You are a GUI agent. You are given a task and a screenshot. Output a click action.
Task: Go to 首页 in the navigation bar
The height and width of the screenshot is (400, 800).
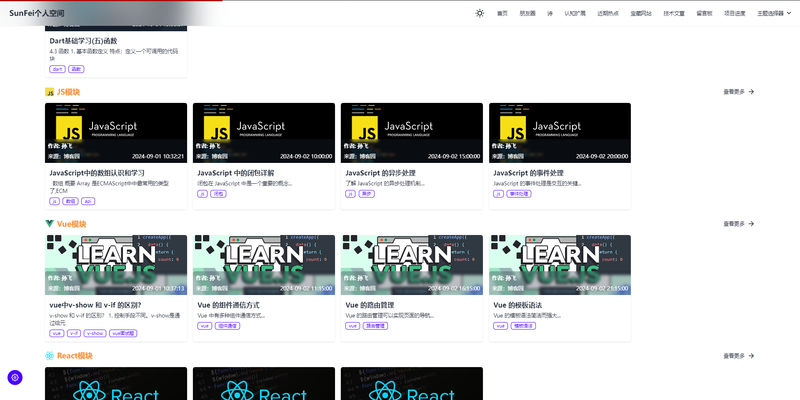click(502, 13)
